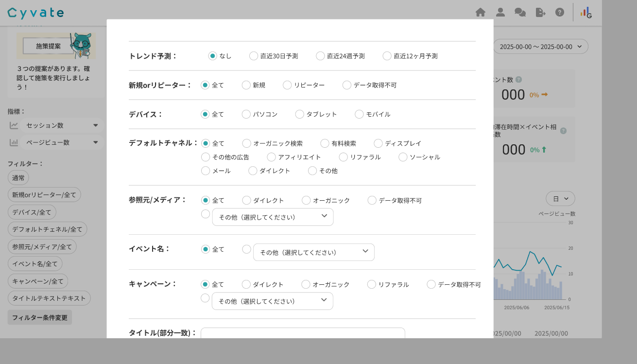Screen dimensions: 637x364
Task: Click フィルター条件変更 button
Action: coord(40,317)
